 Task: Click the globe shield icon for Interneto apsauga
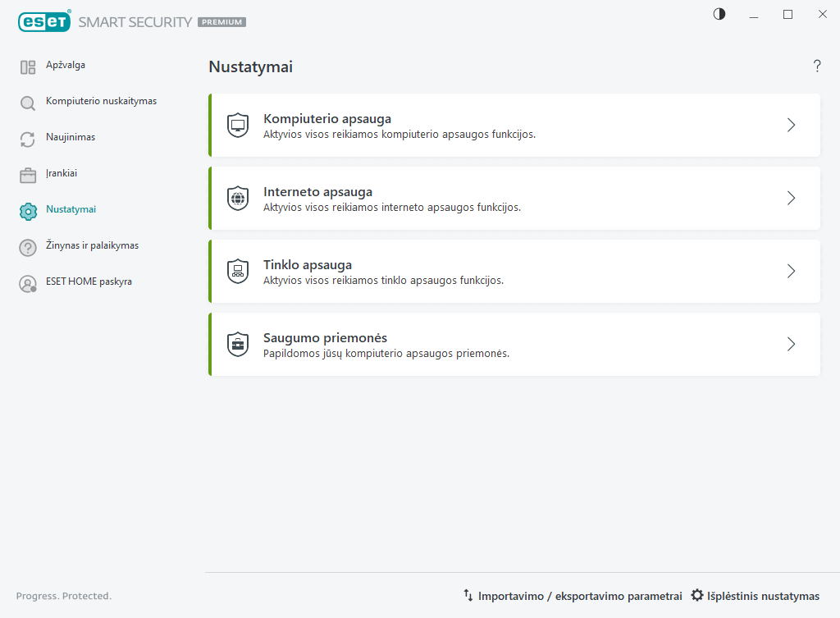(x=238, y=199)
